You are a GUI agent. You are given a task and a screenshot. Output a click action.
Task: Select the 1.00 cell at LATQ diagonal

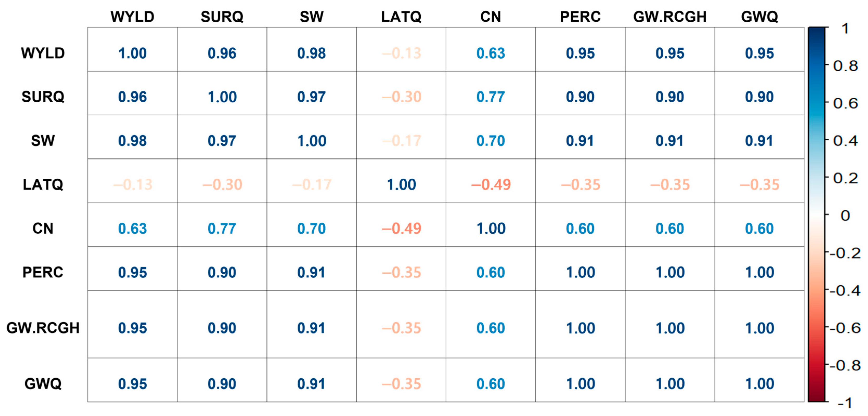401,184
